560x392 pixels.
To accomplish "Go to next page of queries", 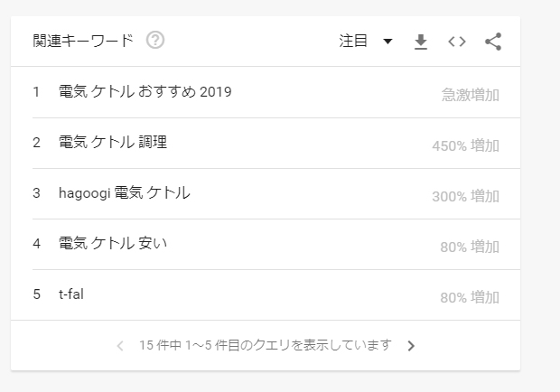I will click(411, 346).
